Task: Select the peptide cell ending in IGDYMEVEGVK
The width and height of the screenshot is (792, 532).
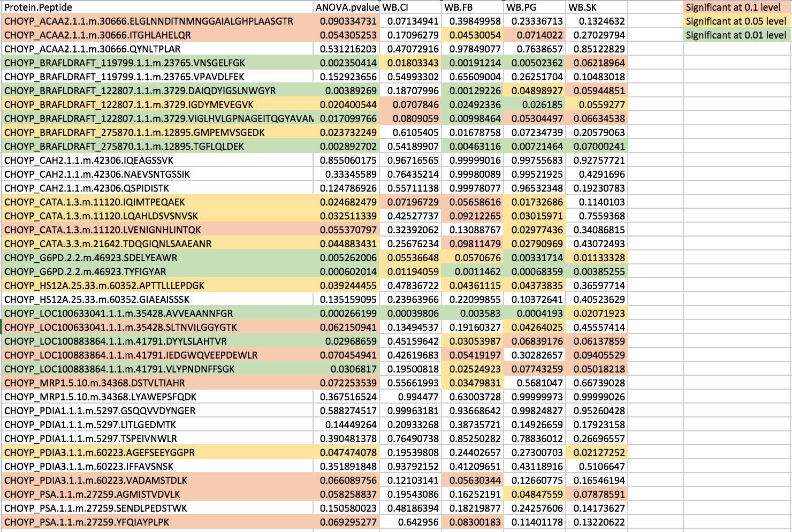Action: coord(158,105)
